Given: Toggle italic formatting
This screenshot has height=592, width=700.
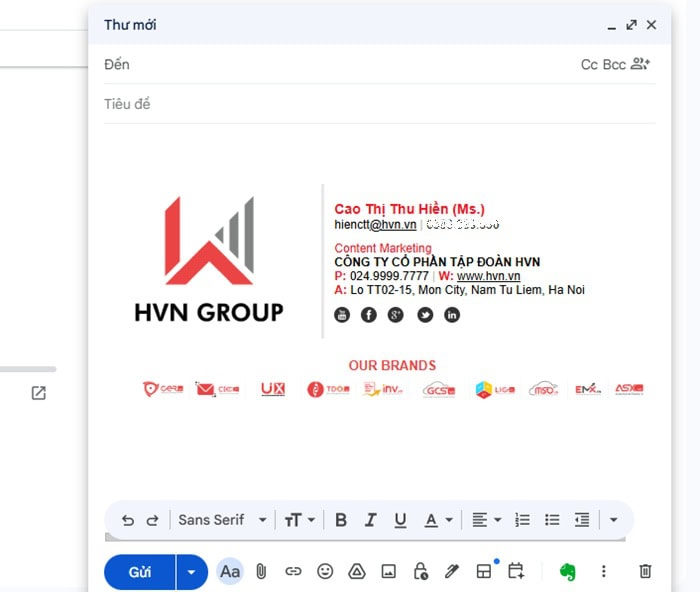Looking at the screenshot, I should click(370, 520).
